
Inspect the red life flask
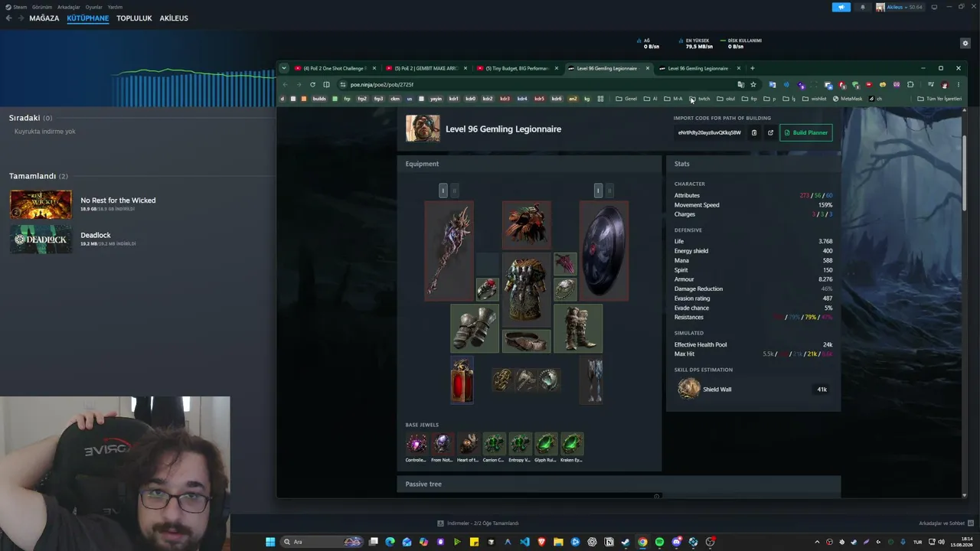pos(462,380)
